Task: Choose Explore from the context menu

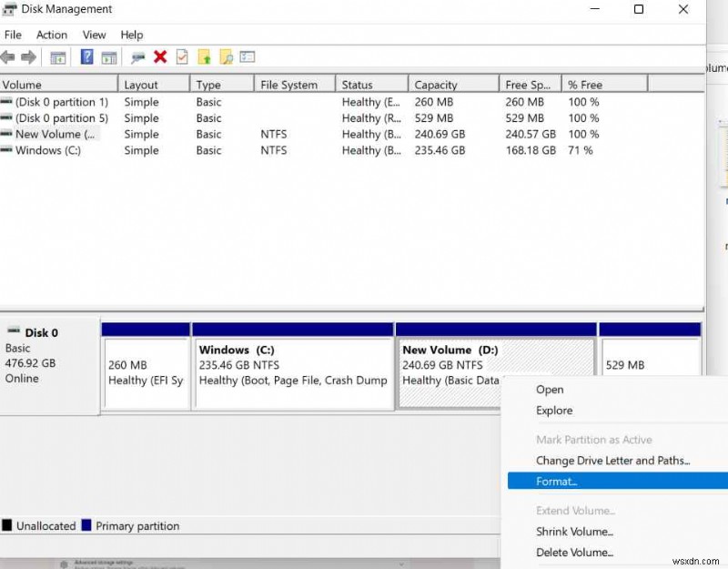Action: (554, 410)
